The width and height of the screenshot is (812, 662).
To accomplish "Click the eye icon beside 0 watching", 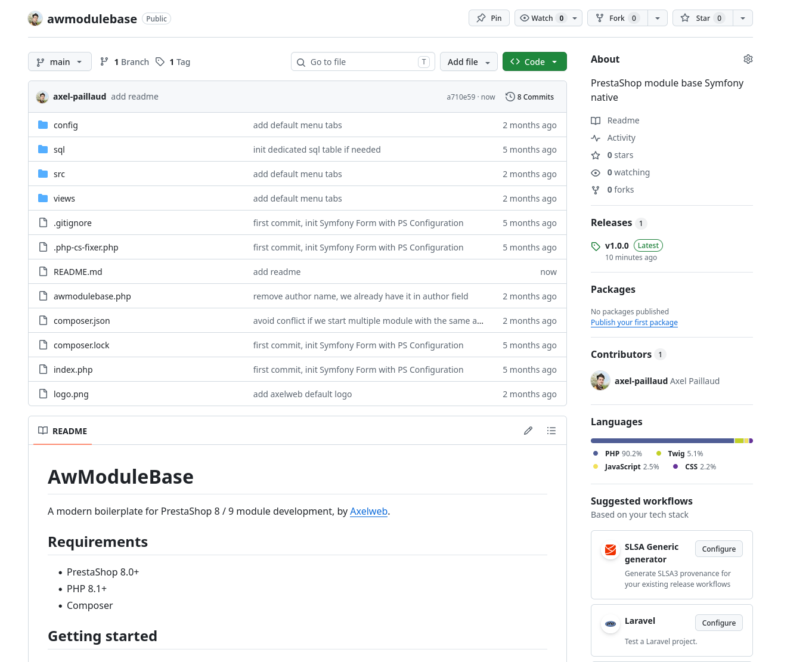I will (x=596, y=172).
